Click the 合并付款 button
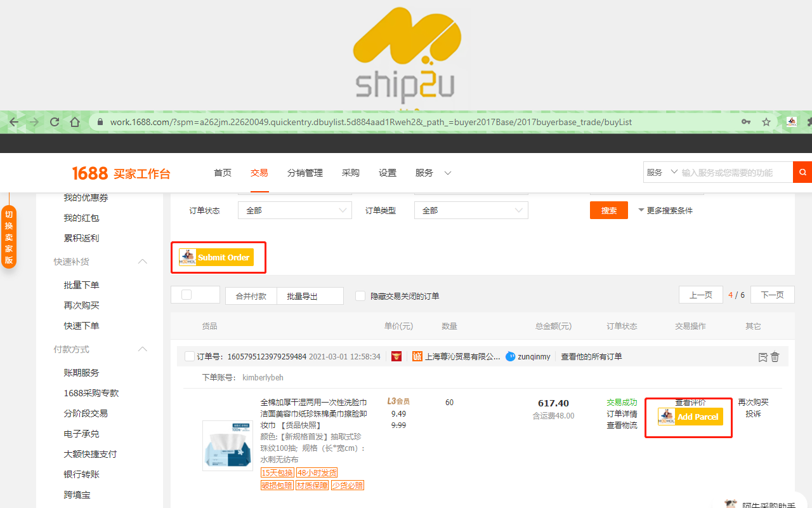Screen dimensions: 812x508 (251, 296)
